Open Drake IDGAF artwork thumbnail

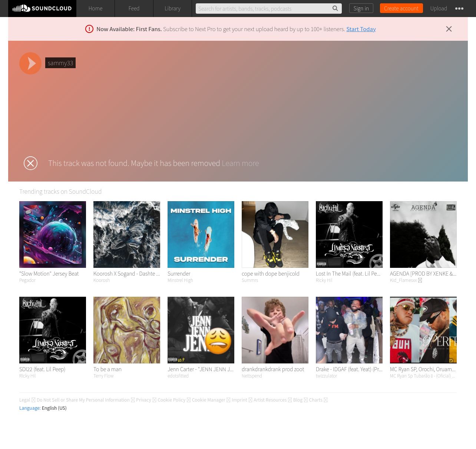[349, 330]
